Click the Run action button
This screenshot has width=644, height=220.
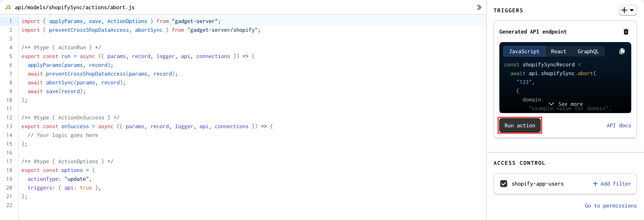pos(520,126)
